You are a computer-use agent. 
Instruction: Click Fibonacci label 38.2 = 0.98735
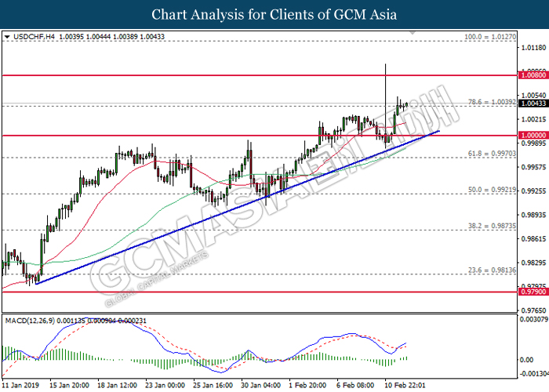tap(492, 226)
